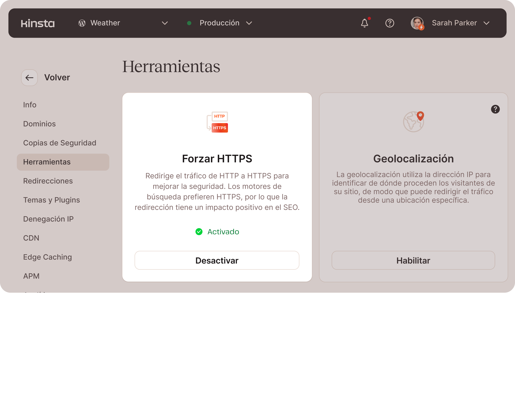Click Sarah Parker's avatar picture
The height and width of the screenshot is (420, 515).
(x=417, y=23)
